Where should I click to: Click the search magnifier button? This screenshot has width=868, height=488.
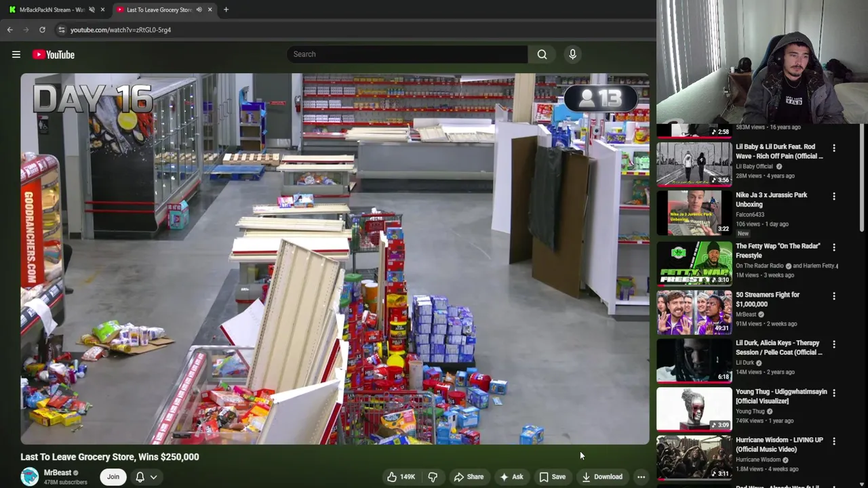point(542,54)
